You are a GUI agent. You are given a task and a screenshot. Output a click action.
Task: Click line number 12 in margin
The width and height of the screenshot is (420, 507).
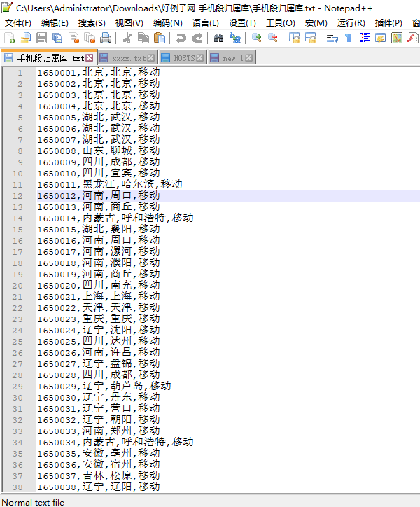[17, 196]
